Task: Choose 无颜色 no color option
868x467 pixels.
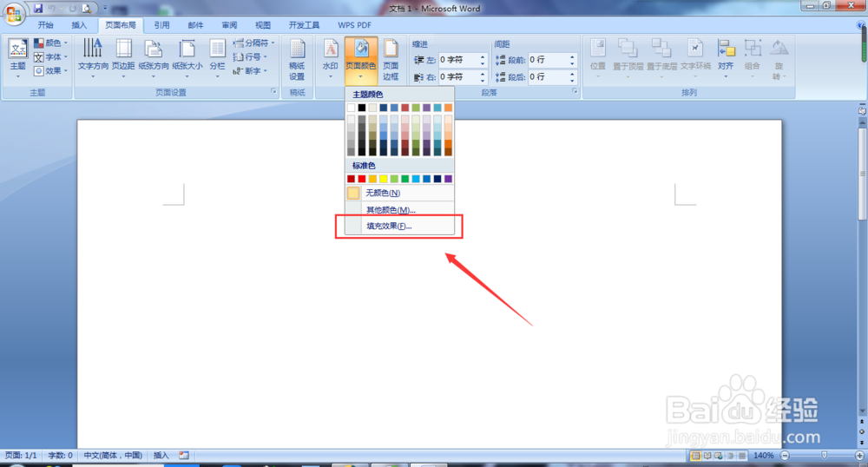Action: [x=399, y=193]
